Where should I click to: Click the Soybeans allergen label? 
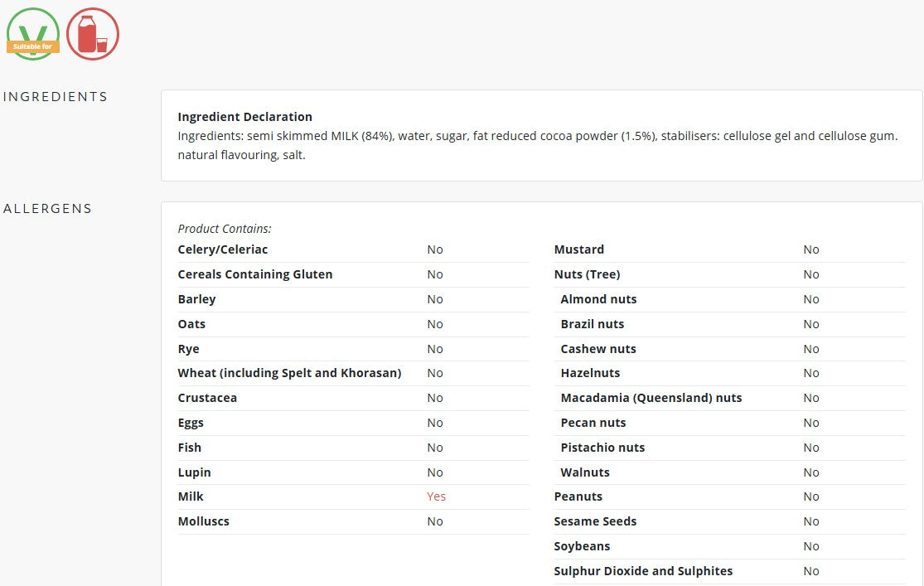(x=582, y=546)
